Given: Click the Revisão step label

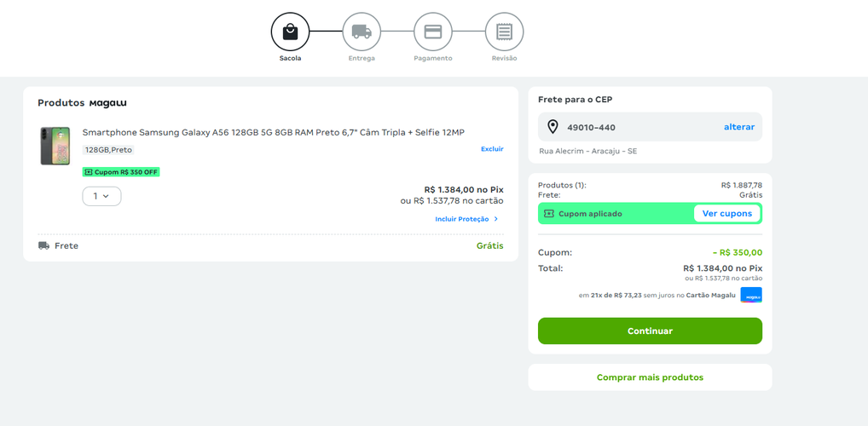Looking at the screenshot, I should pos(504,58).
